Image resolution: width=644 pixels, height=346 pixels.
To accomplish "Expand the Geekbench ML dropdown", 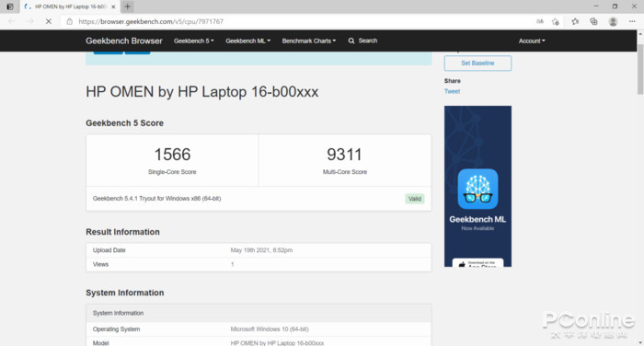I will point(248,40).
